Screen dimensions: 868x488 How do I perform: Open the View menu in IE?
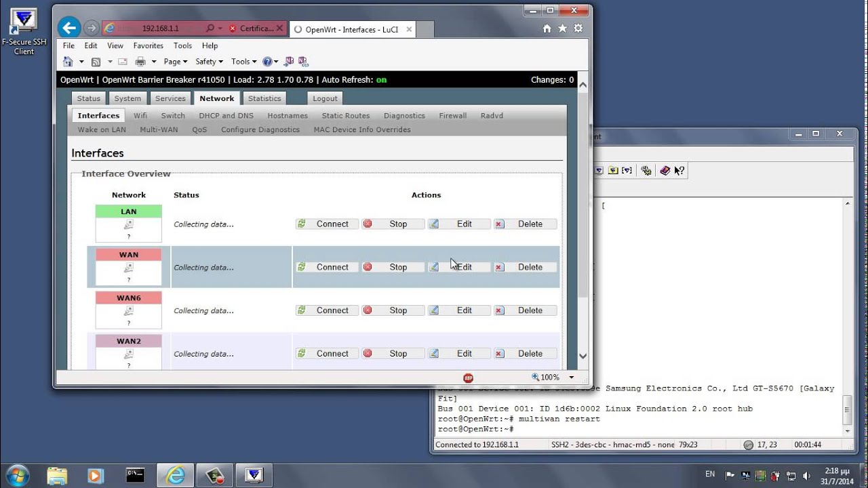[115, 45]
